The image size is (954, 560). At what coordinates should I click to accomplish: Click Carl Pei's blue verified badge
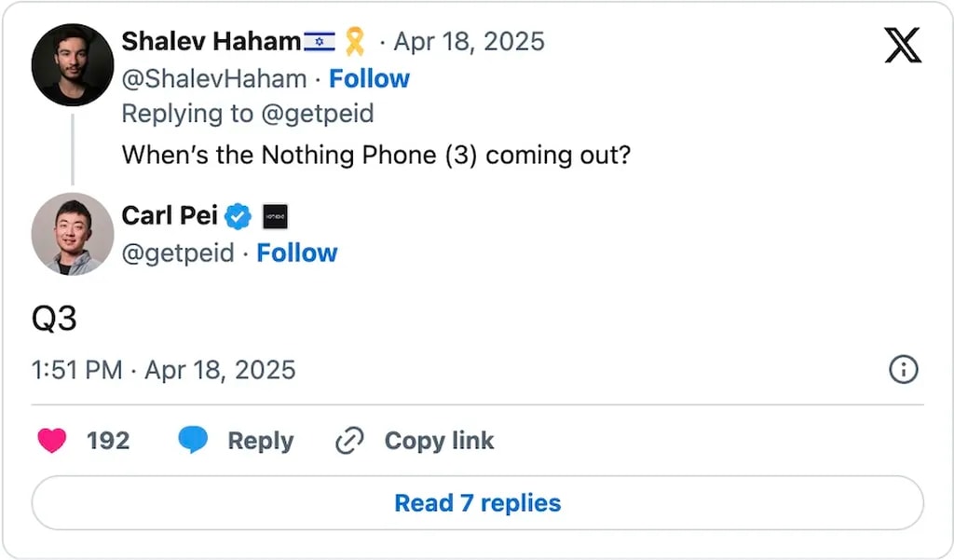(239, 216)
